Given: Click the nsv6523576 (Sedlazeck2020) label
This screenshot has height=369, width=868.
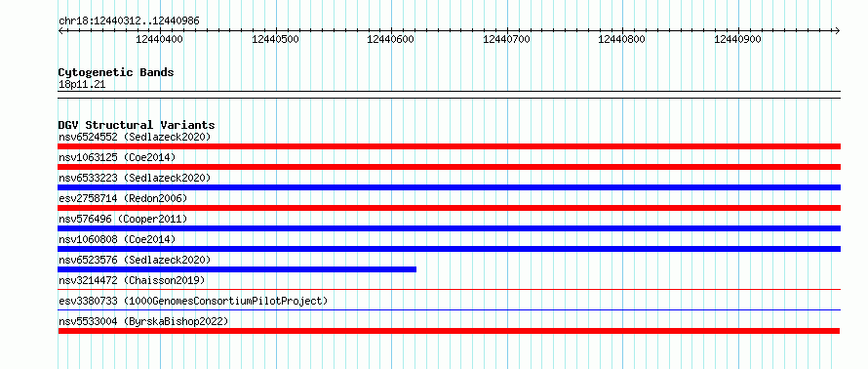Looking at the screenshot, I should (135, 260).
